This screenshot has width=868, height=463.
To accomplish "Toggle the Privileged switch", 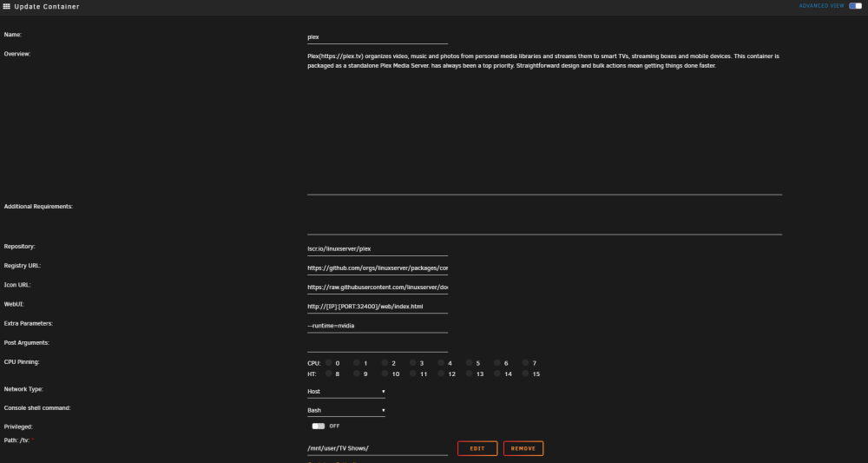I will pyautogui.click(x=319, y=426).
